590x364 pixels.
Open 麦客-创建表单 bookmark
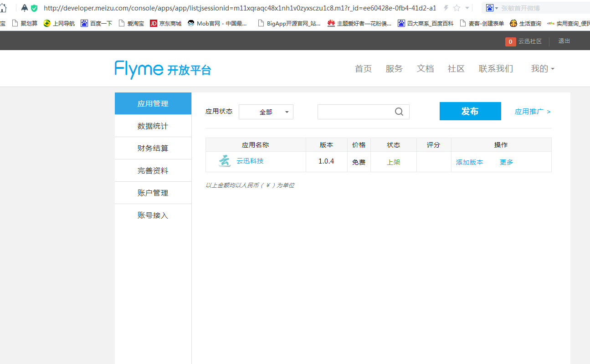pos(482,23)
